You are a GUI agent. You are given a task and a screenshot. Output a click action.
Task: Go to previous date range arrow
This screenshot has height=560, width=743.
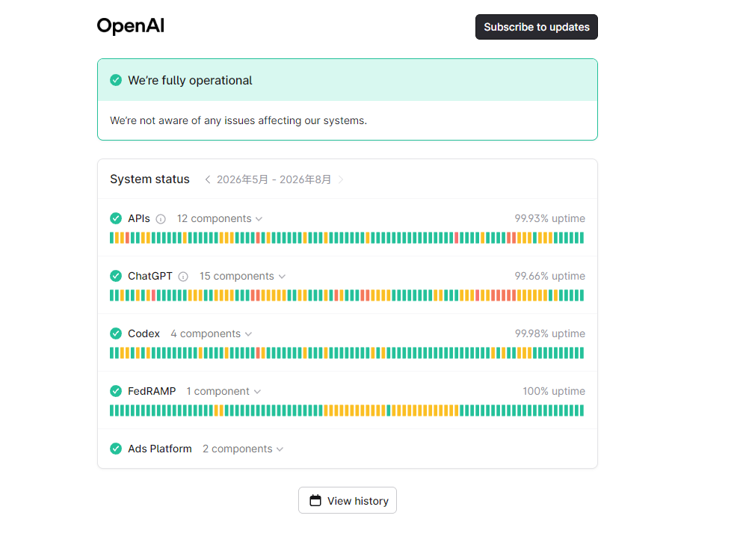(208, 179)
